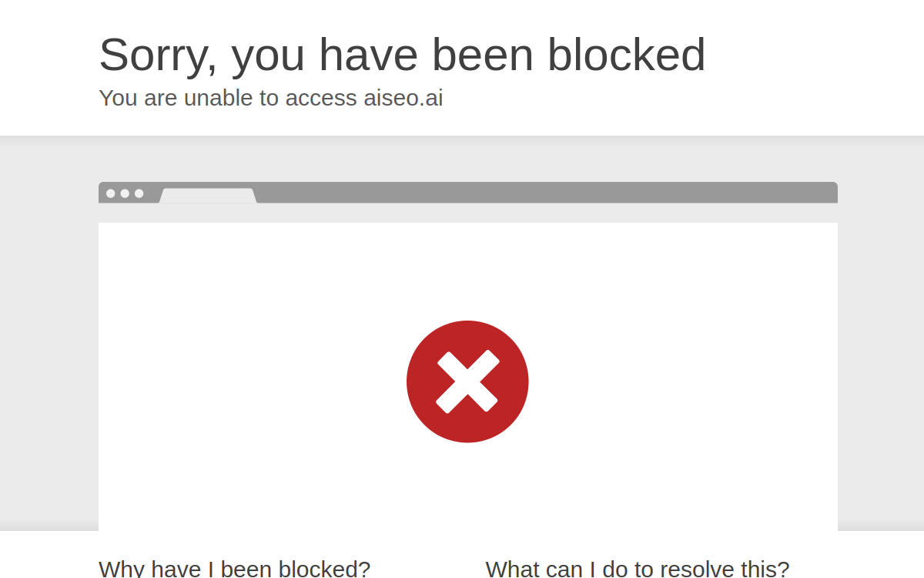Image resolution: width=924 pixels, height=578 pixels.
Task: Click the light gray illustrated address strip
Action: tap(468, 213)
